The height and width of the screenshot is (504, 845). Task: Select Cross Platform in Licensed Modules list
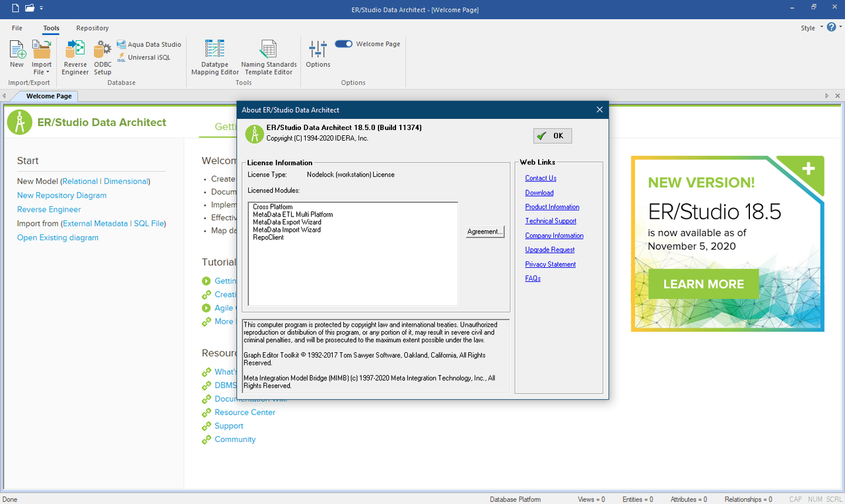tap(273, 207)
